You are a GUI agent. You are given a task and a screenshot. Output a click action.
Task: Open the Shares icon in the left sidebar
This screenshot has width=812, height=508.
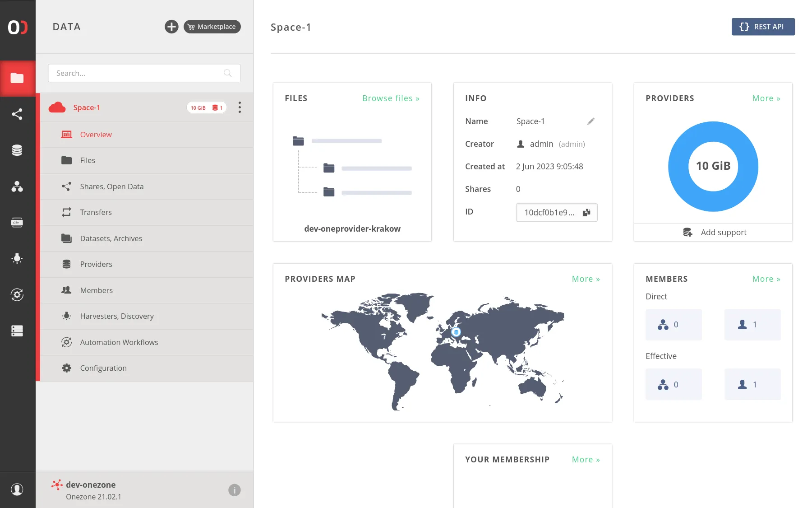(x=17, y=114)
